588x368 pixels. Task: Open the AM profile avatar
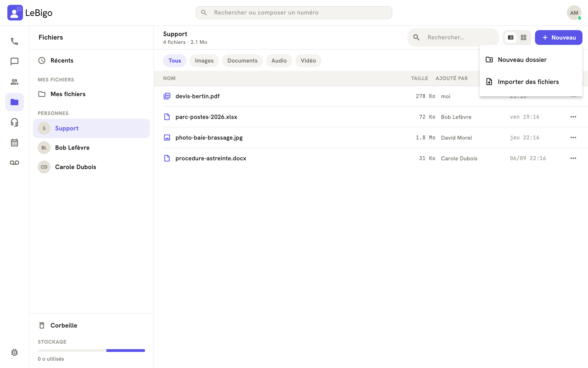coord(574,13)
